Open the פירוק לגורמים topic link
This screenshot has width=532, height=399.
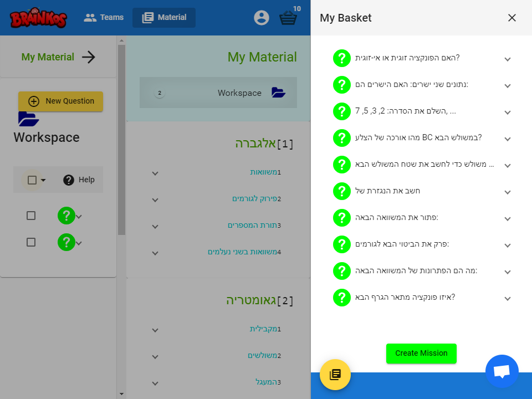(x=254, y=198)
